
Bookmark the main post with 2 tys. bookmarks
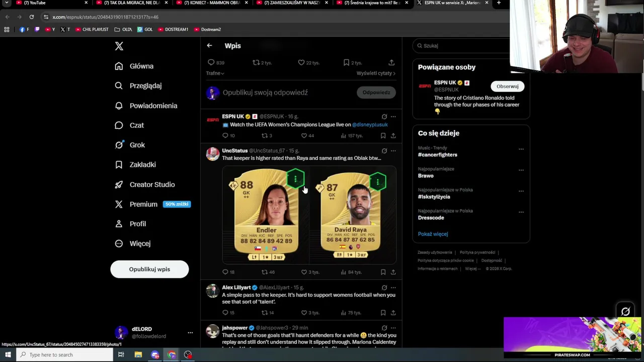click(352, 62)
